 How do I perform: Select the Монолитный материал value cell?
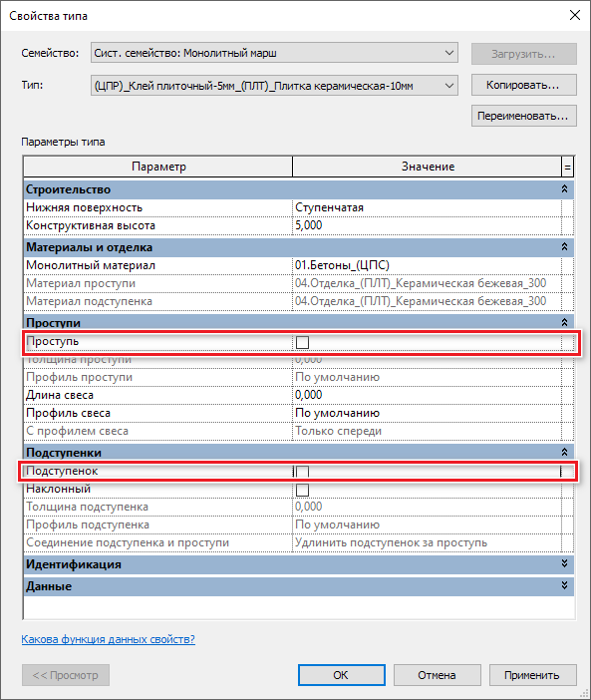coord(427,265)
